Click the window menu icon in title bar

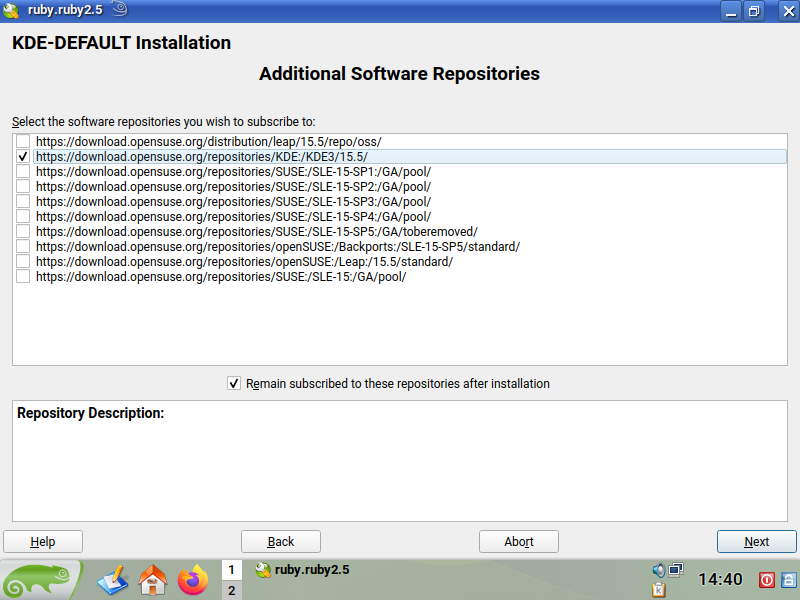[11, 10]
